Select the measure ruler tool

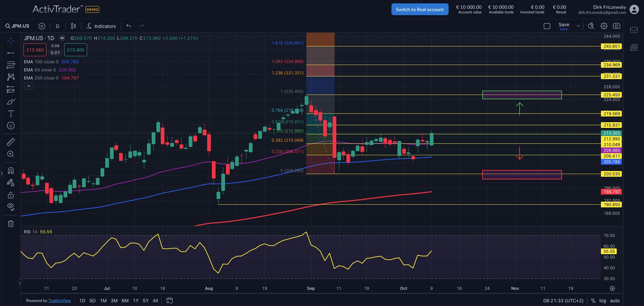[11, 142]
